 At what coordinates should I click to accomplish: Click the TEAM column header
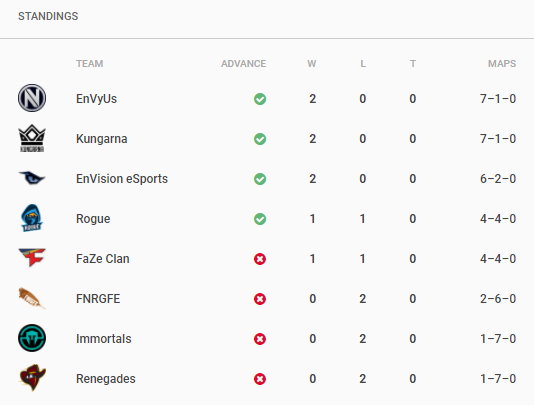[90, 64]
